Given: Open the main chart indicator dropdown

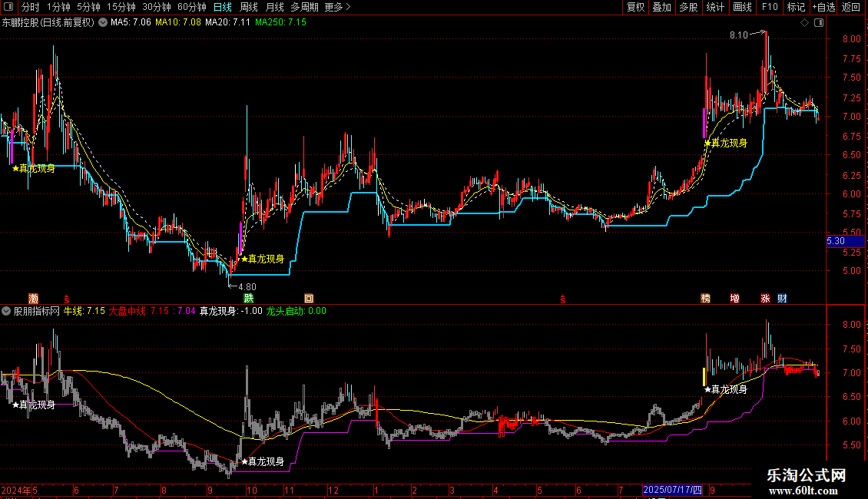Looking at the screenshot, I should coord(103,23).
